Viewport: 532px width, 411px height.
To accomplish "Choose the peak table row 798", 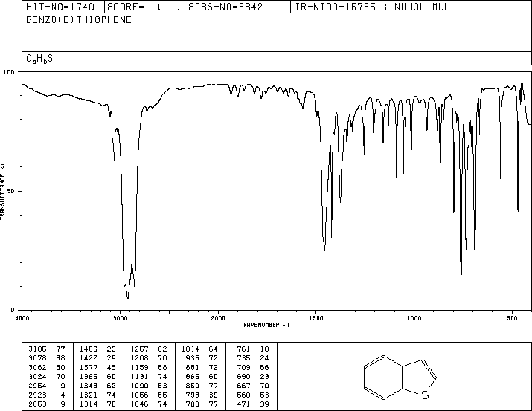I will [x=202, y=395].
